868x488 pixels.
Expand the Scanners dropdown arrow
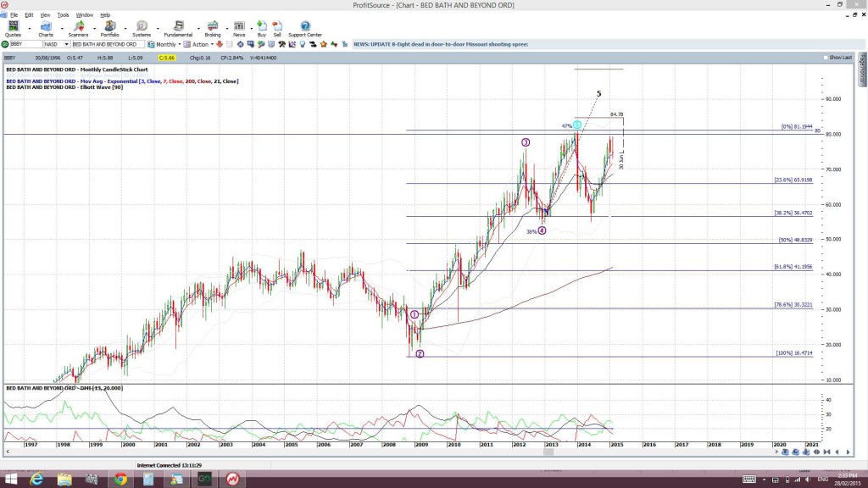pos(94,28)
